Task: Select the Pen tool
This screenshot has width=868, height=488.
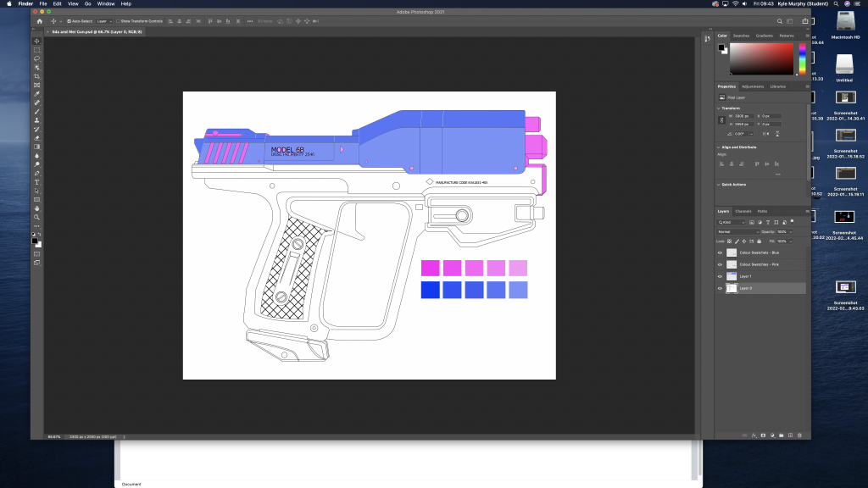Action: (37, 173)
